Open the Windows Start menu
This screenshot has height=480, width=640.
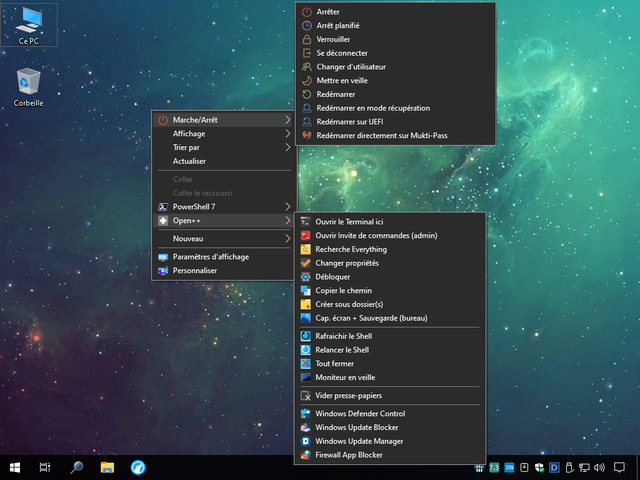[15, 467]
